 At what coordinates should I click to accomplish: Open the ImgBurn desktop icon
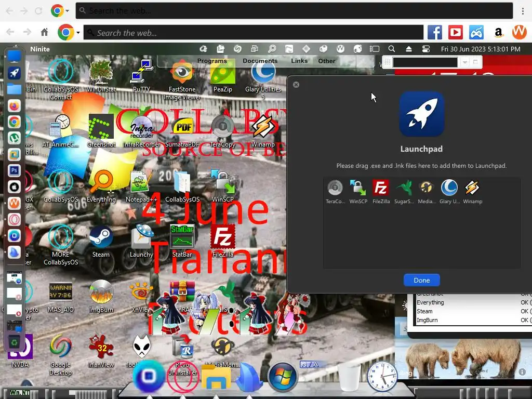click(101, 297)
